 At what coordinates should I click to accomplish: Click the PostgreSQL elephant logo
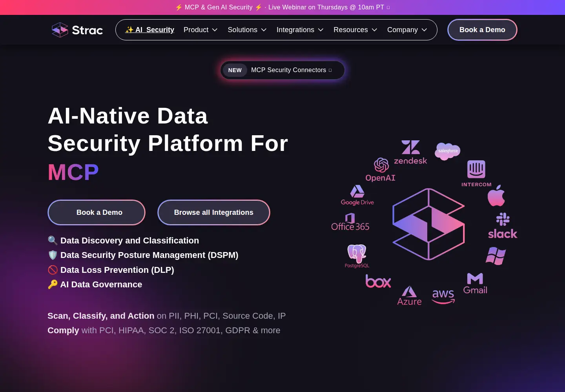click(x=357, y=256)
